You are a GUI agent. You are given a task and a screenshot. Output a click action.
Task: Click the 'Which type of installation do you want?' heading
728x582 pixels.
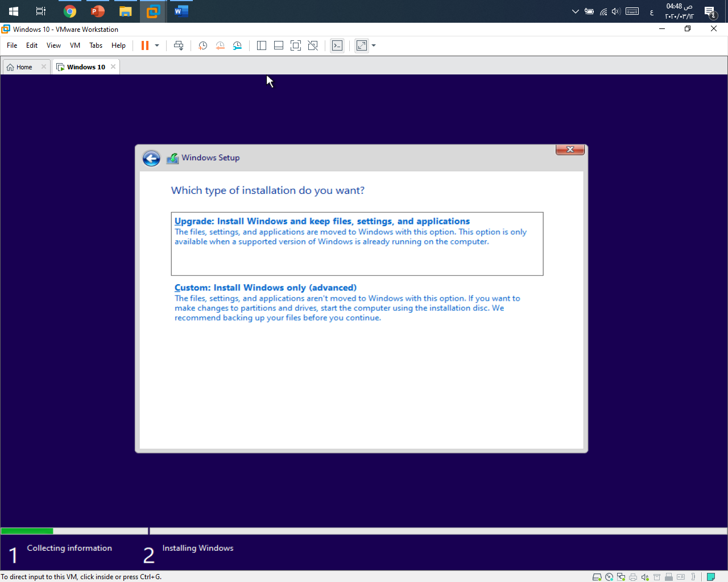(268, 190)
